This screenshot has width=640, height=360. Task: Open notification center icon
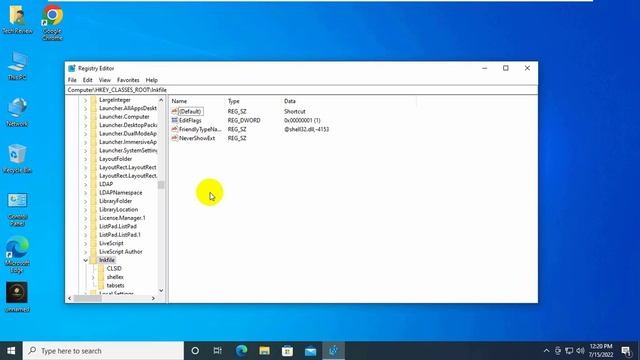[x=626, y=351]
